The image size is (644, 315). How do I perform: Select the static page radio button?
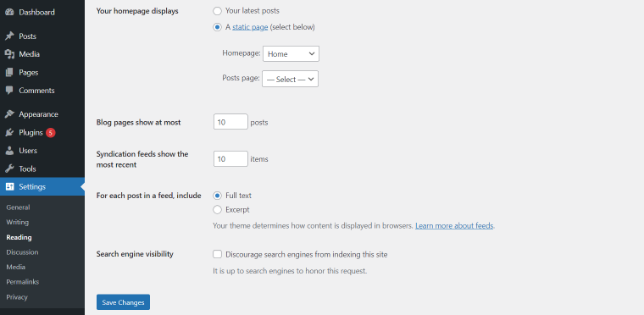point(217,27)
